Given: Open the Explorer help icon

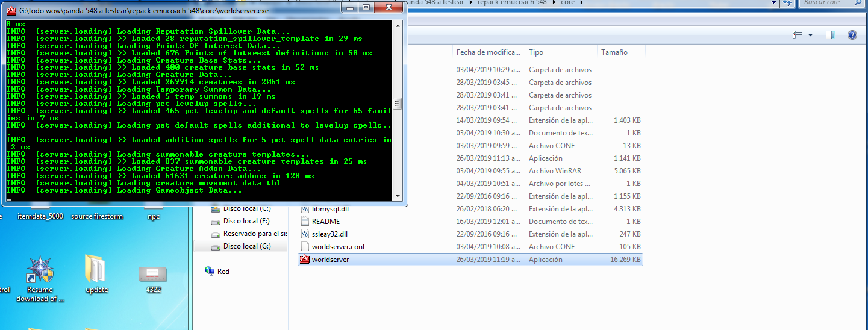Looking at the screenshot, I should (852, 35).
